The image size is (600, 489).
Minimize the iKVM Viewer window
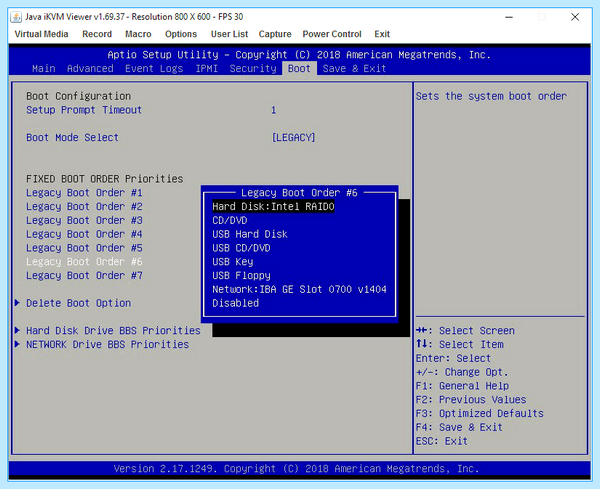tap(509, 17)
